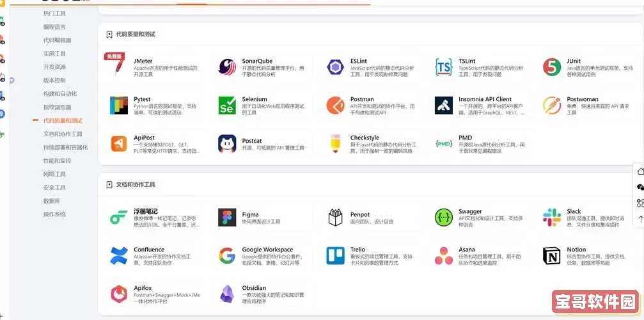The image size is (644, 320).
Task: Click the JUnit 5 icon
Action: pyautogui.click(x=552, y=67)
